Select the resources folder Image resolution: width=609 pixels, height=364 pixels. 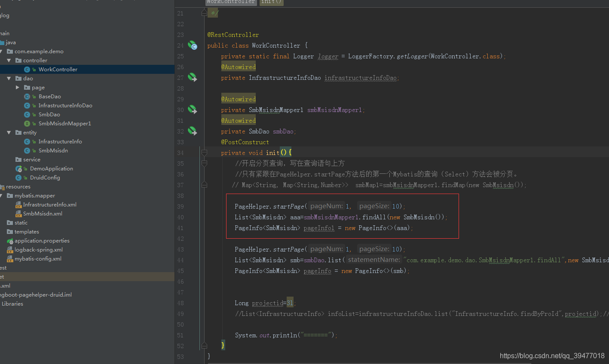18,187
